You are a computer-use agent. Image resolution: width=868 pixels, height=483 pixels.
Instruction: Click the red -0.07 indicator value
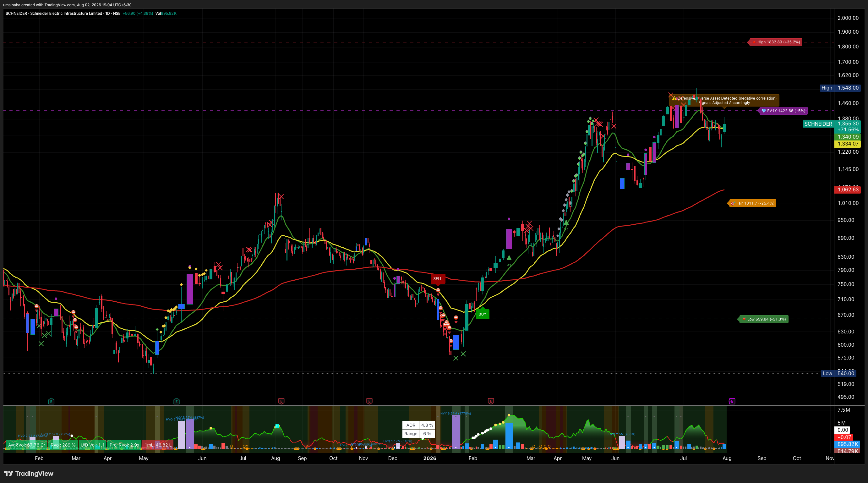[x=844, y=437]
